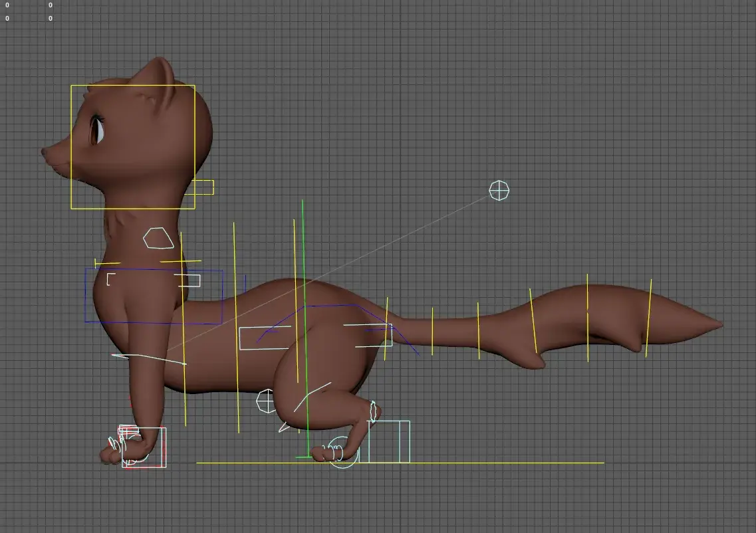Click the circle-cross locator near rear knee
Viewport: 756px width, 533px height.
pos(266,401)
